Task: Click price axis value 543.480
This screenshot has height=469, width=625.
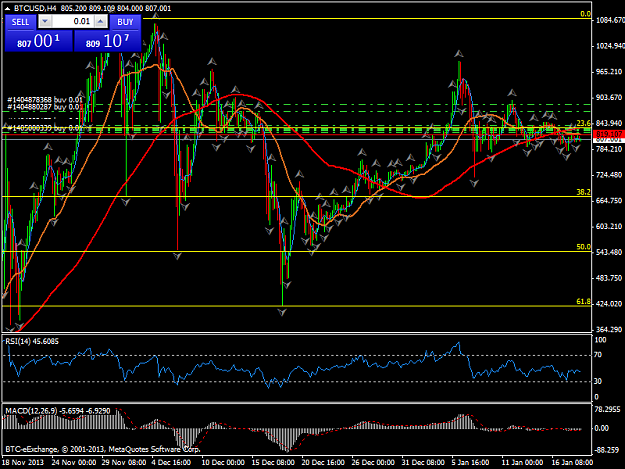Action: [x=609, y=252]
